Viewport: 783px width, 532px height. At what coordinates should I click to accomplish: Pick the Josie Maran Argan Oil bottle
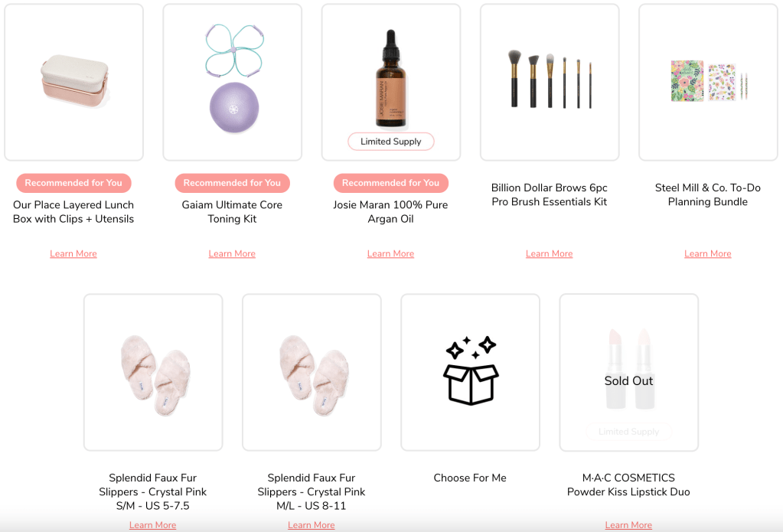(391, 79)
